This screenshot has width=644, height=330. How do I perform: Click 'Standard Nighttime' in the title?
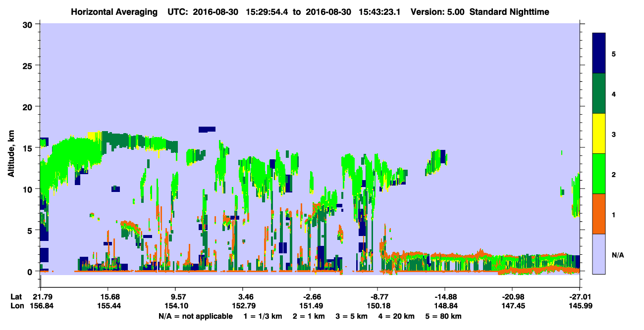509,12
